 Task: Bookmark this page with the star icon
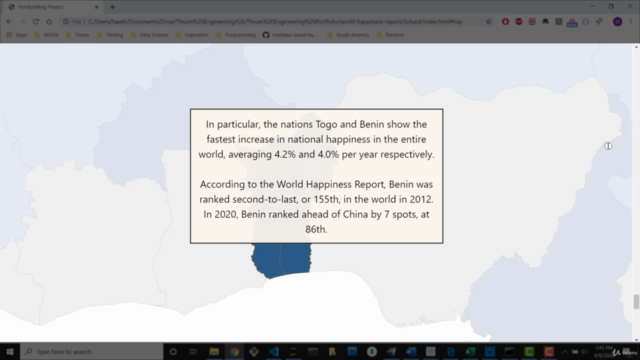[x=489, y=22]
